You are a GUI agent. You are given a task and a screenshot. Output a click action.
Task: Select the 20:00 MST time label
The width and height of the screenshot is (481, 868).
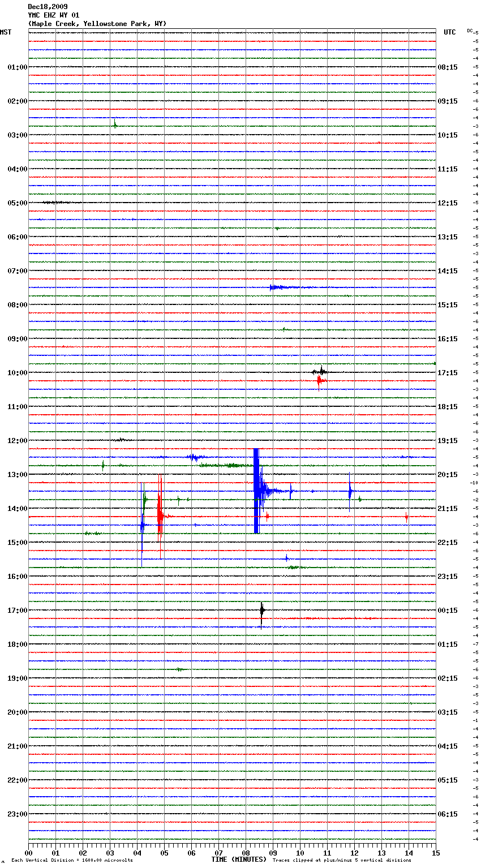click(17, 712)
